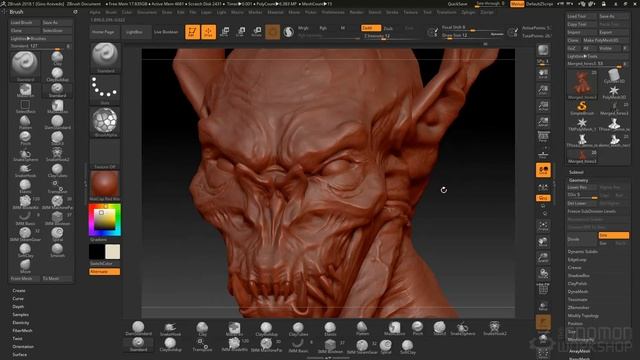Choose the ClayTubes brush on the bottom shelf
Screen dimensions: 640x360
point(298,329)
